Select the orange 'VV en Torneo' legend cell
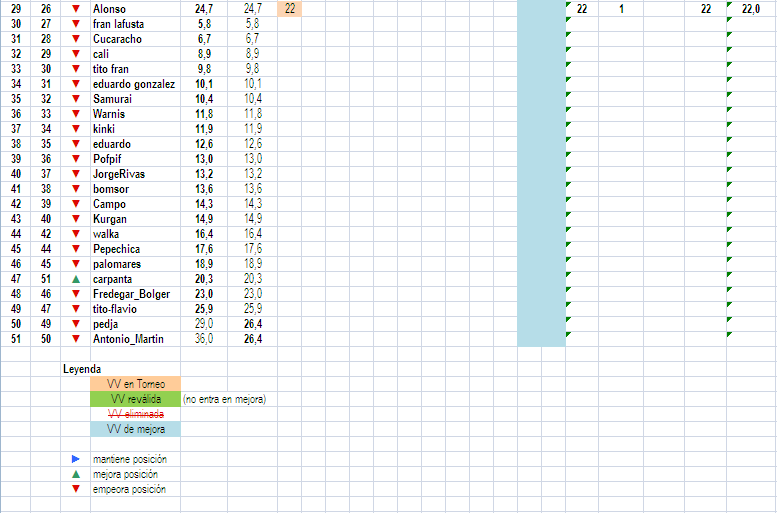The image size is (777, 513). click(x=135, y=384)
